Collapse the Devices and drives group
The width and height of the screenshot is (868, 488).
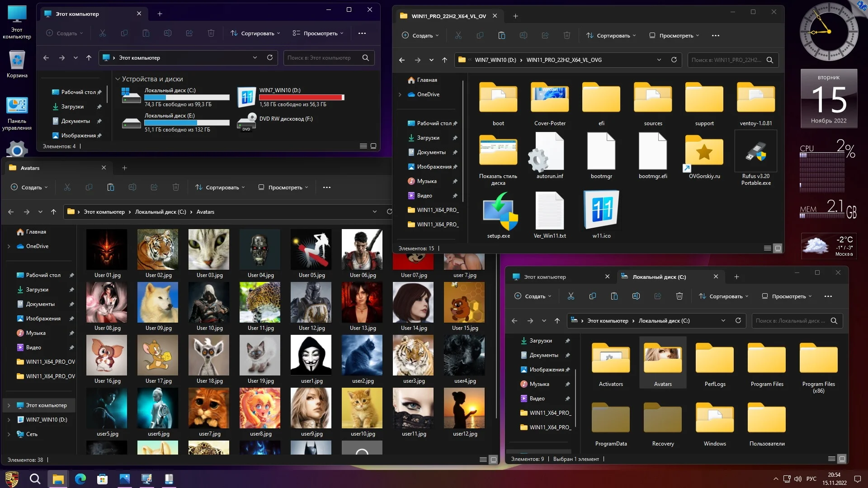tap(118, 79)
